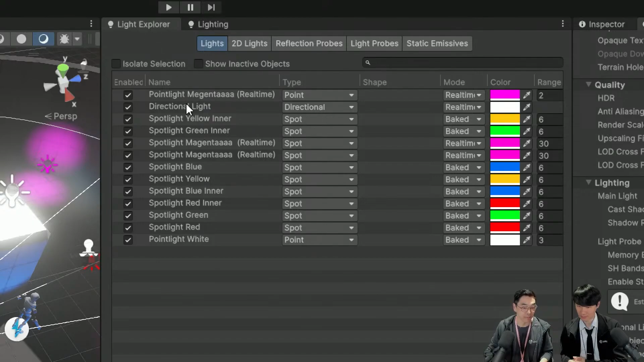This screenshot has width=644, height=362.
Task: Click the Spotlight Red color swatch
Action: pos(505,228)
